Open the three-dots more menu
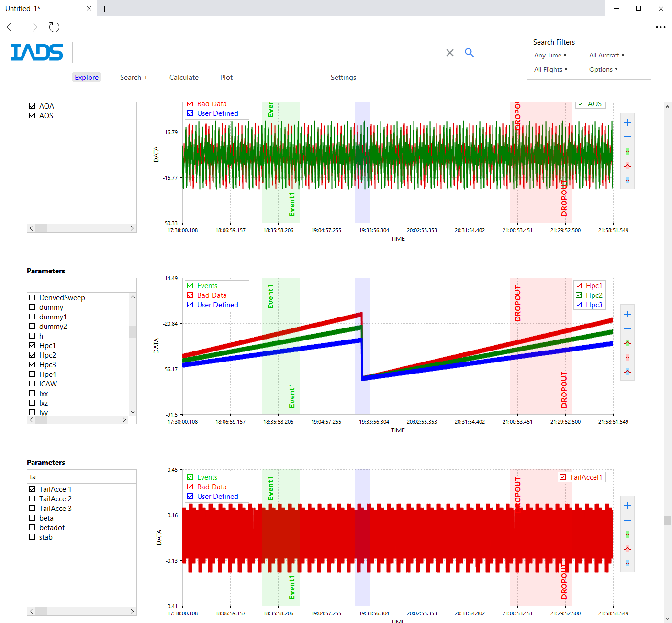The width and height of the screenshot is (672, 623). pyautogui.click(x=661, y=27)
